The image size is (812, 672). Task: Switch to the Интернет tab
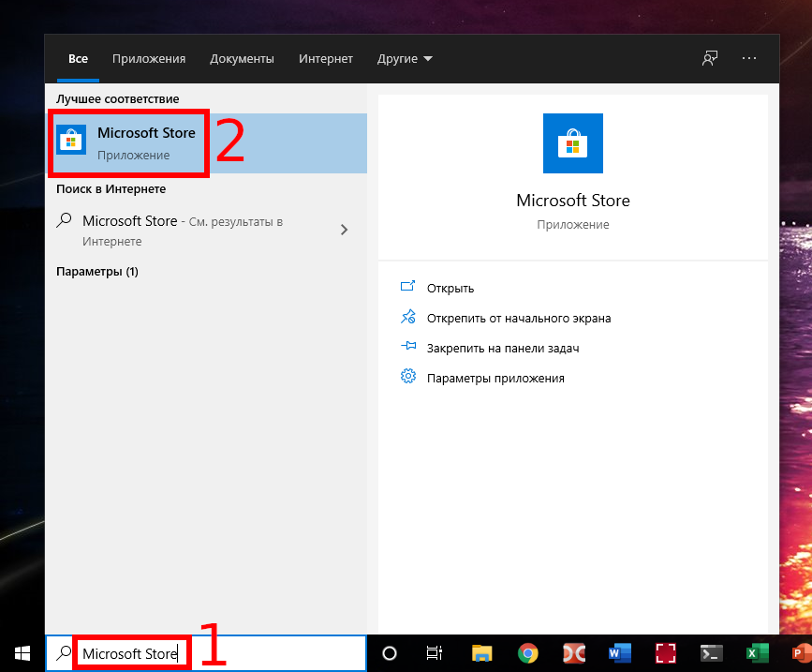[326, 58]
